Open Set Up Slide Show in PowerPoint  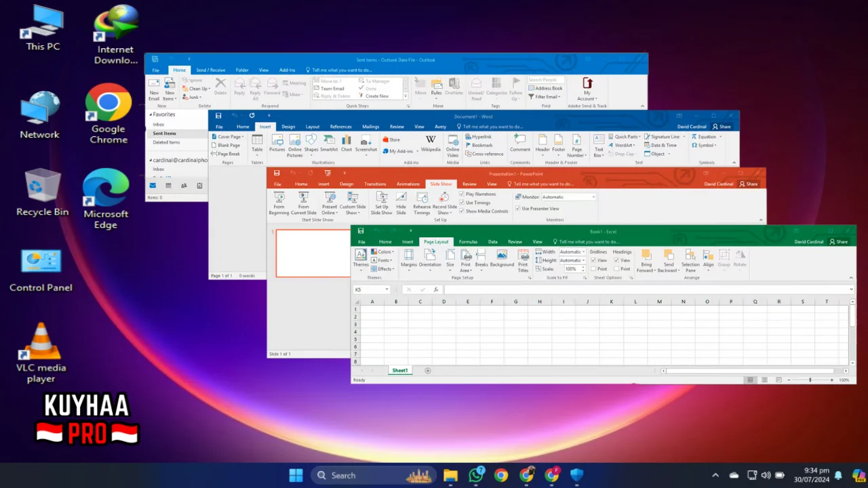click(382, 203)
